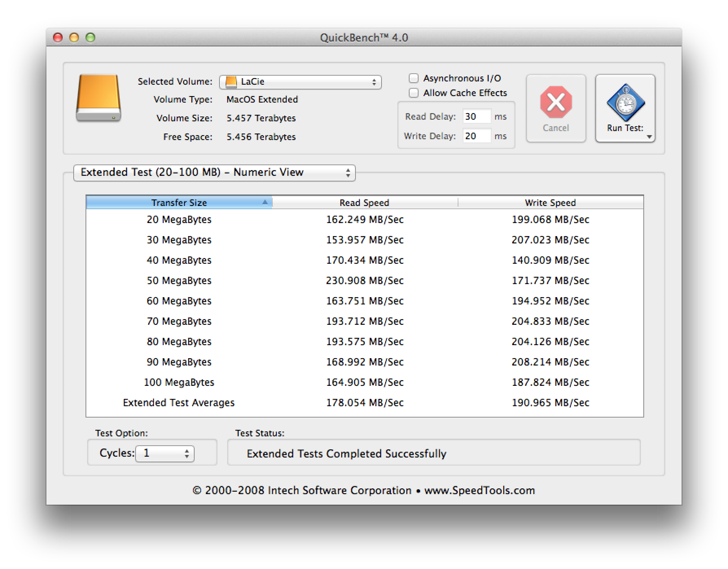Click the small drive icon in volume popup

(231, 81)
